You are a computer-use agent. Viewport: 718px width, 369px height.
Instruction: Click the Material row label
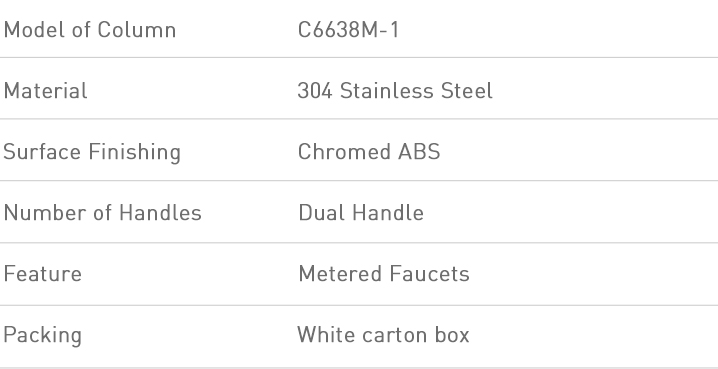[45, 91]
